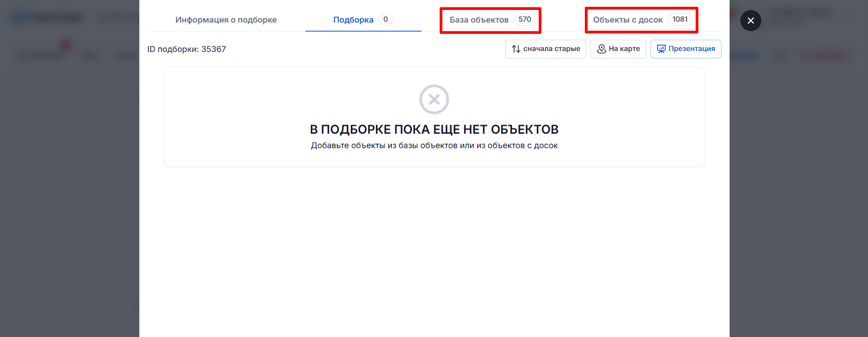Open the База объектов tab
The height and width of the screenshot is (337, 868).
(x=479, y=20)
